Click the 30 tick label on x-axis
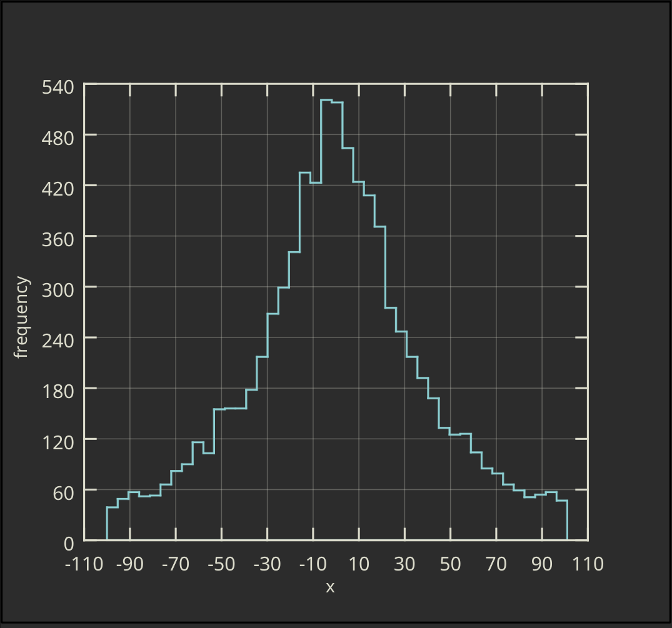Viewport: 672px width, 628px height. [403, 563]
